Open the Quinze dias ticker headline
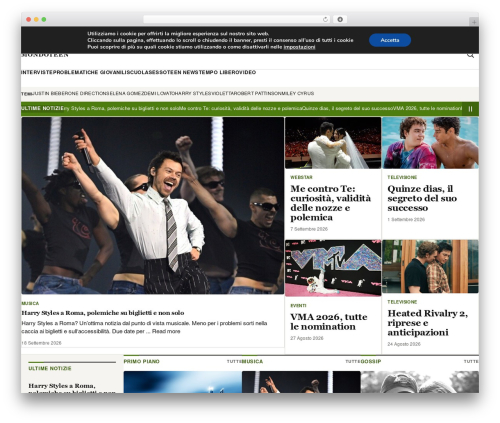Viewport: 500px width, 423px height. (x=348, y=109)
